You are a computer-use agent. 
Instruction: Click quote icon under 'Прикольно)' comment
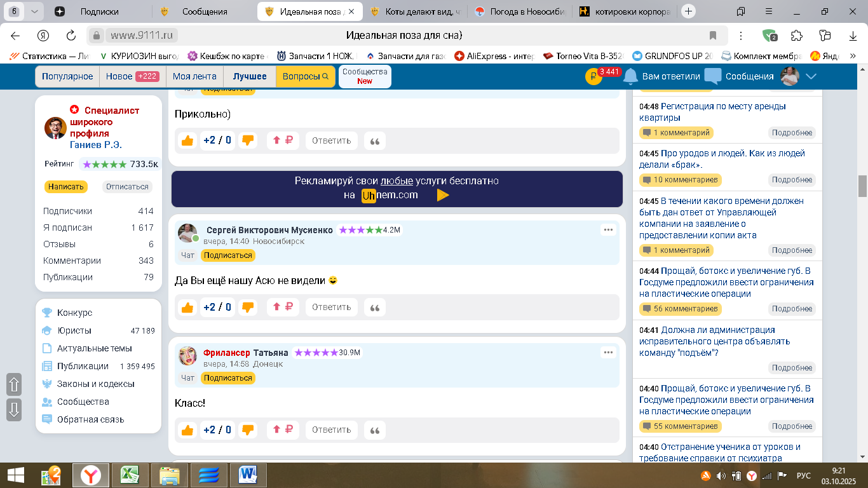[375, 141]
